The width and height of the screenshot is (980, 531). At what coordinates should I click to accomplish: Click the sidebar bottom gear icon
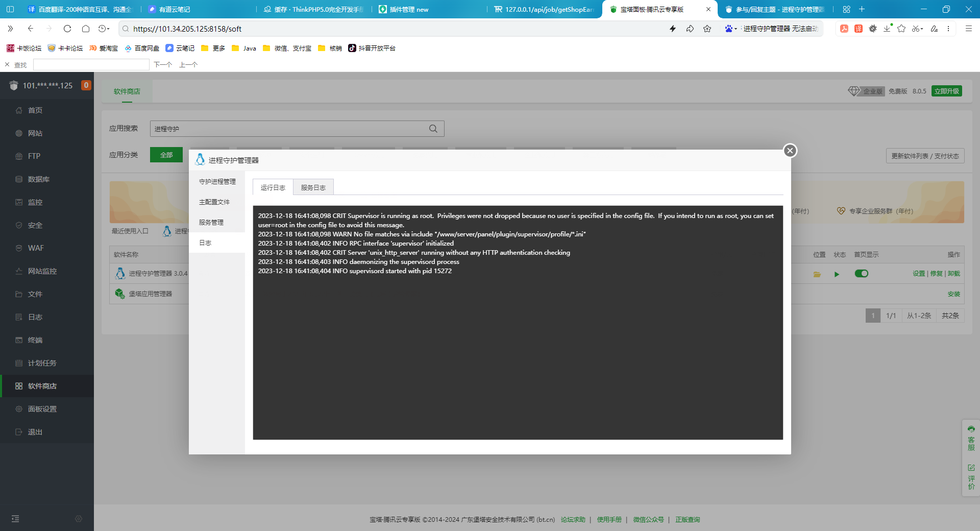[79, 519]
